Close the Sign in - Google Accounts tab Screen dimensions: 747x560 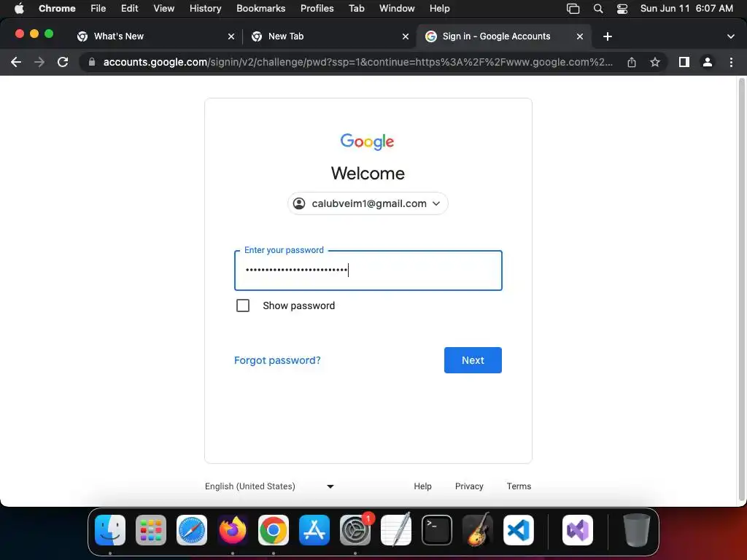(580, 36)
